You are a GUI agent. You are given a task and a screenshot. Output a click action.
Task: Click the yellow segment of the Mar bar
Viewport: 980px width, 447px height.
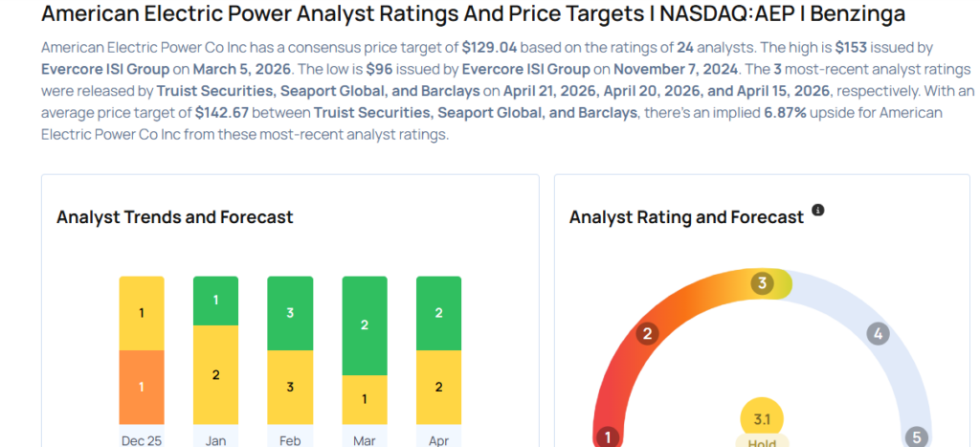tap(365, 398)
